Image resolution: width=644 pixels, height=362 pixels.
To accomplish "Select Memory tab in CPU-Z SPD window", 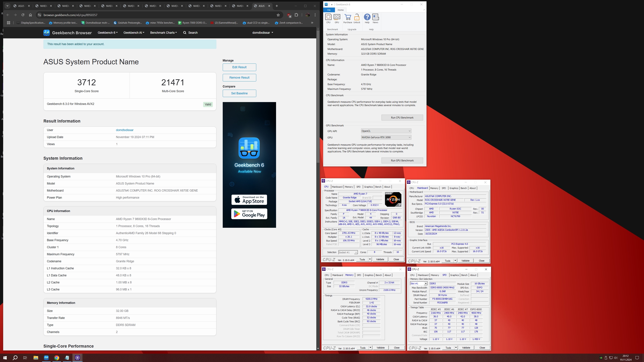I will (x=435, y=275).
